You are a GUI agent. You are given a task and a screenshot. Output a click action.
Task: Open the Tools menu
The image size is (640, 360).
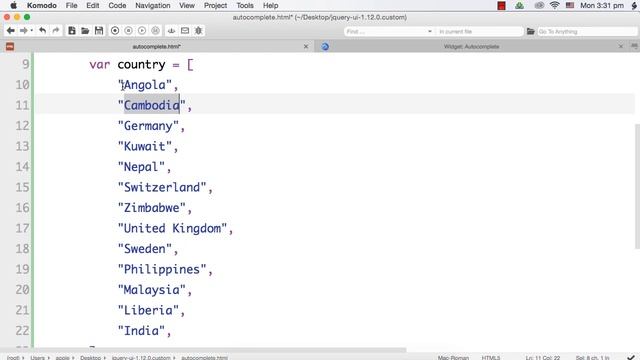[245, 5]
